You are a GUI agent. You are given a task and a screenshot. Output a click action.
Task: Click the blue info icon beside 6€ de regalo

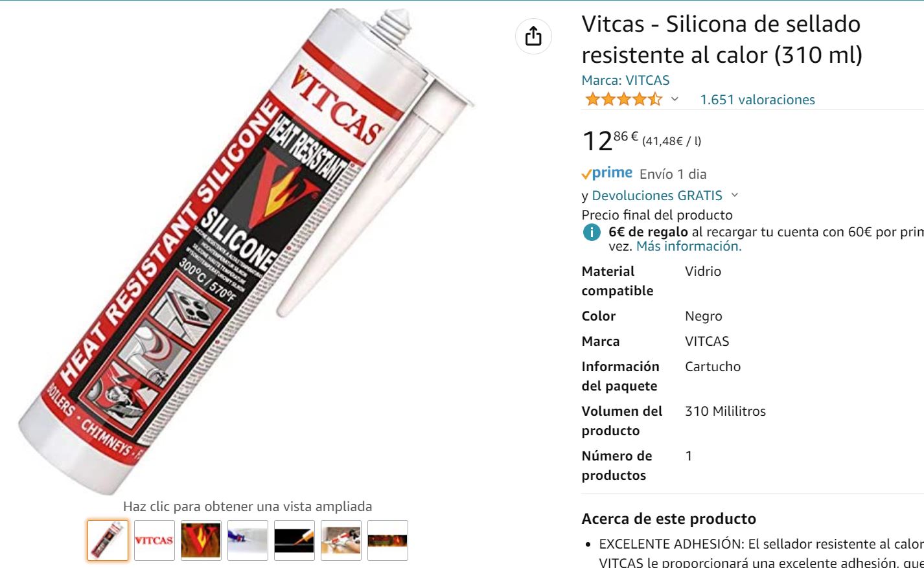pyautogui.click(x=592, y=232)
